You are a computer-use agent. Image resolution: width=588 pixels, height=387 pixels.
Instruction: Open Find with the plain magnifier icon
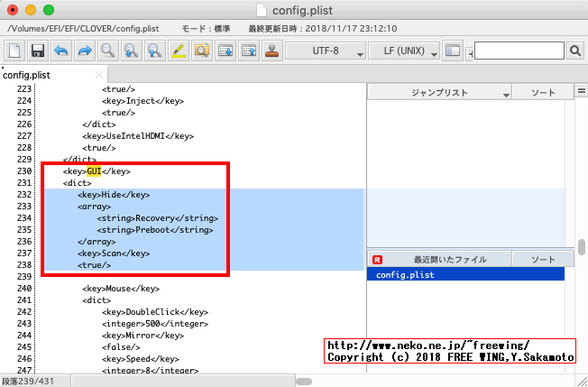pos(108,51)
